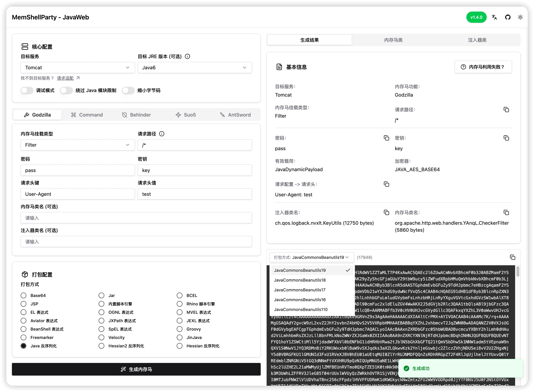Select Rhino 脚本引擎 radio
The image size is (534, 392).
point(180,304)
